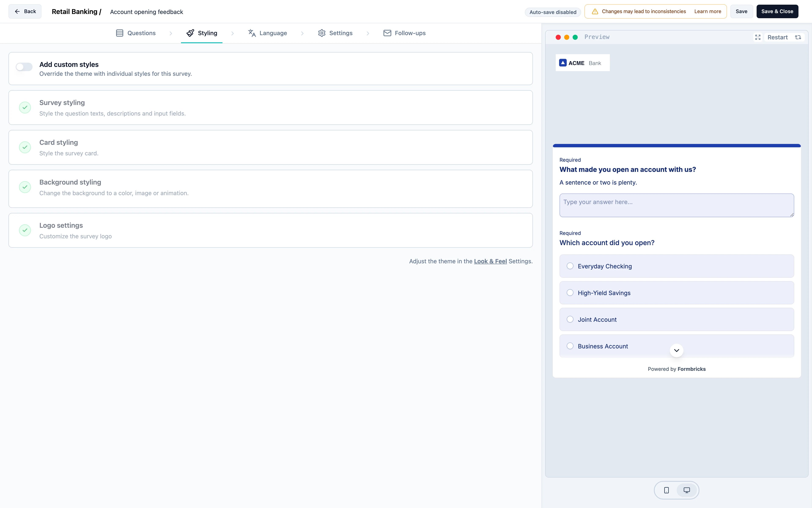
Task: Click the orange dot in preview header
Action: click(x=567, y=37)
